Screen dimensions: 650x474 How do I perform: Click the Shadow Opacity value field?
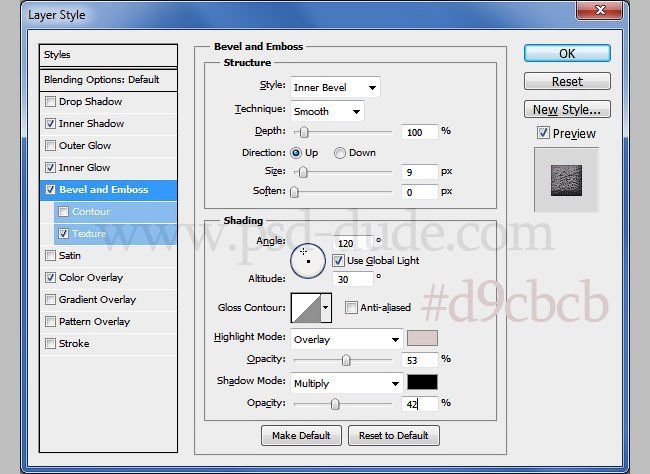[x=419, y=404]
